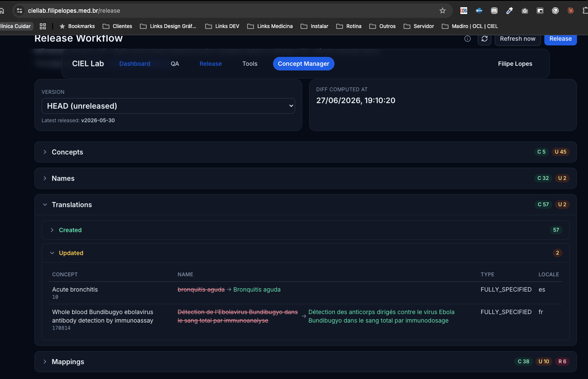Activate the eyedropper color picker extension
The height and width of the screenshot is (379, 588).
click(x=510, y=11)
